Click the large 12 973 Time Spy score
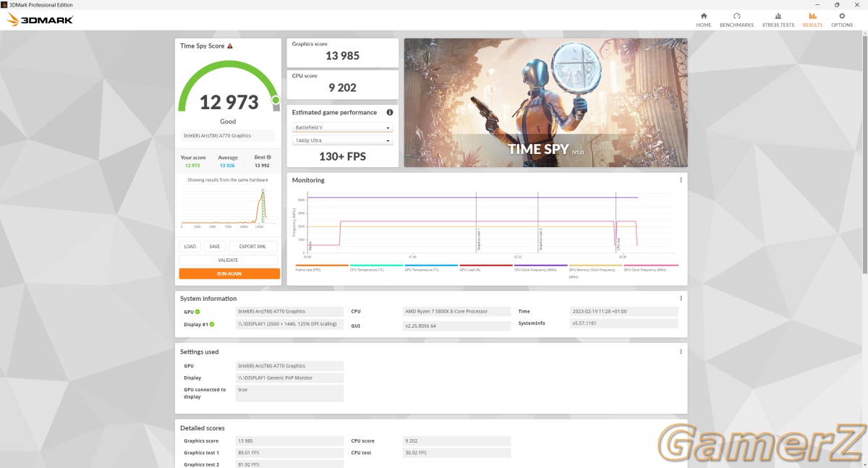The height and width of the screenshot is (468, 868). coord(229,102)
